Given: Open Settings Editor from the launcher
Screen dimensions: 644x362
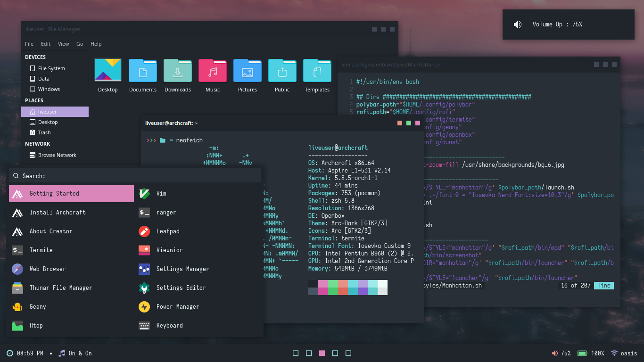Looking at the screenshot, I should coord(198,288).
